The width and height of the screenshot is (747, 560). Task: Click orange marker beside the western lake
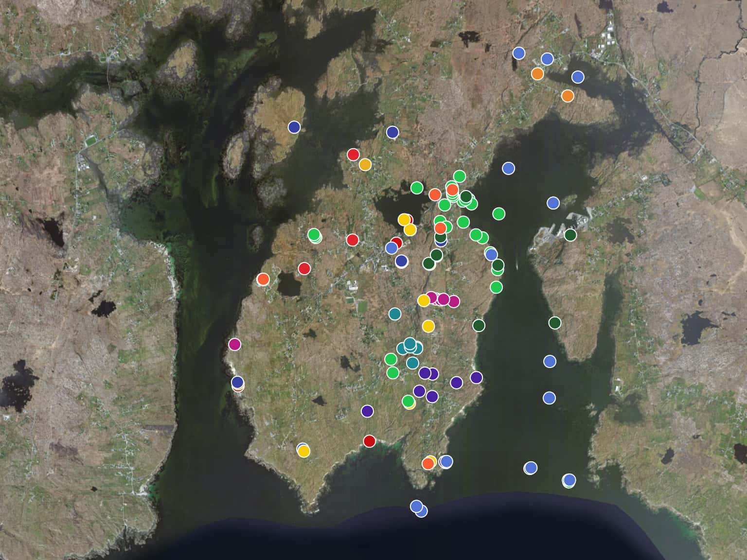click(x=263, y=279)
